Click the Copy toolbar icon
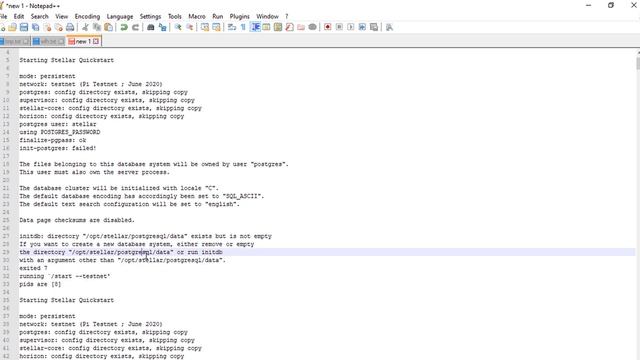 click(x=97, y=27)
